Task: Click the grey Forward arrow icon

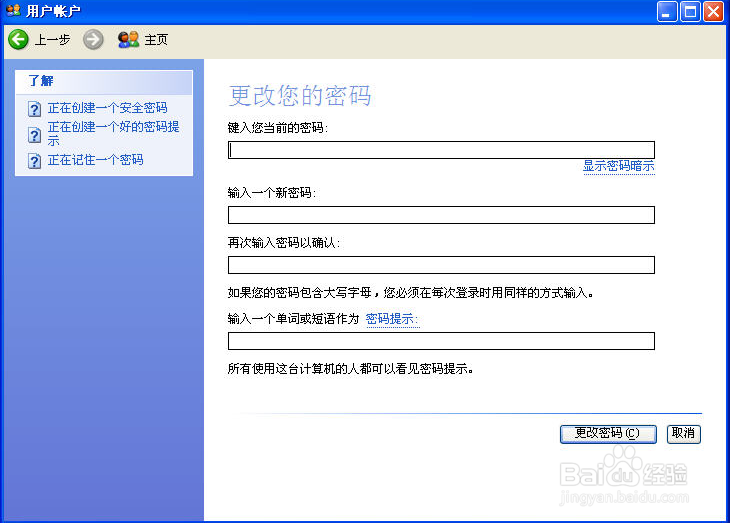Action: point(93,40)
